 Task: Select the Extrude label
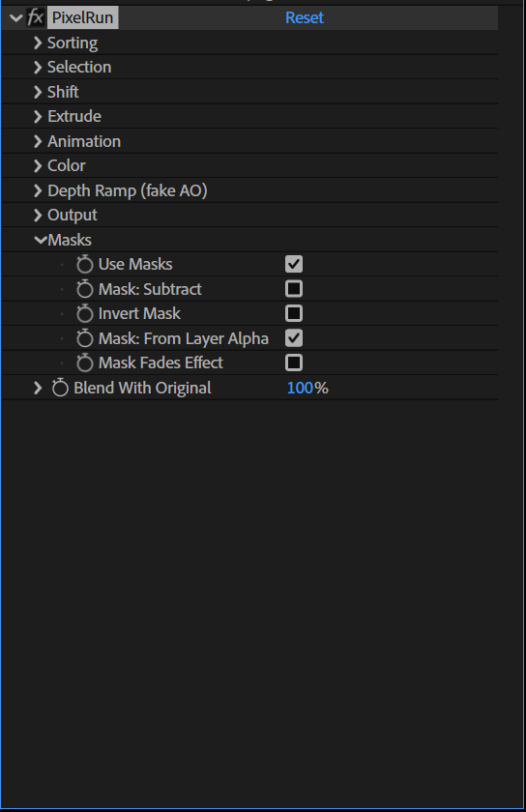point(74,117)
